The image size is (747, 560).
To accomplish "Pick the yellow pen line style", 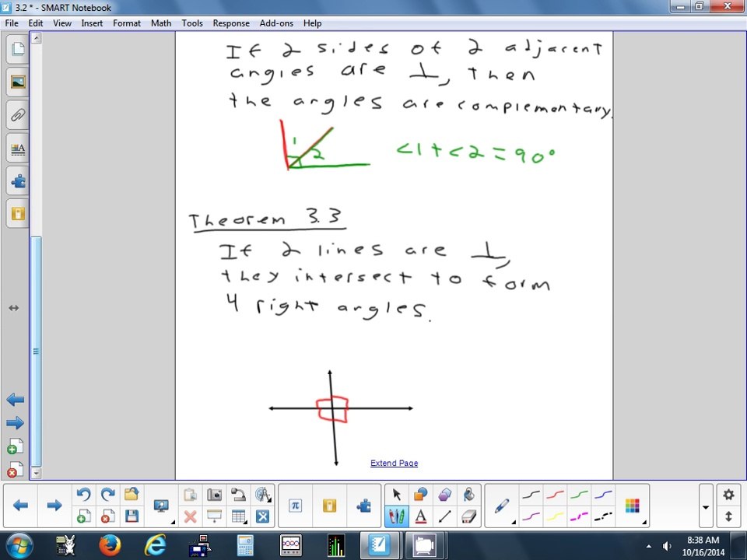I will [555, 516].
